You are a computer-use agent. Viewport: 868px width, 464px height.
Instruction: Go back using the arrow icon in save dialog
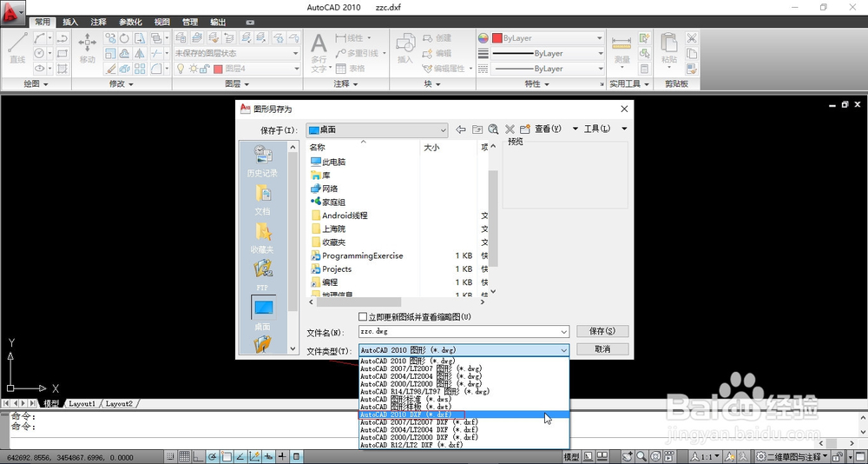(461, 129)
